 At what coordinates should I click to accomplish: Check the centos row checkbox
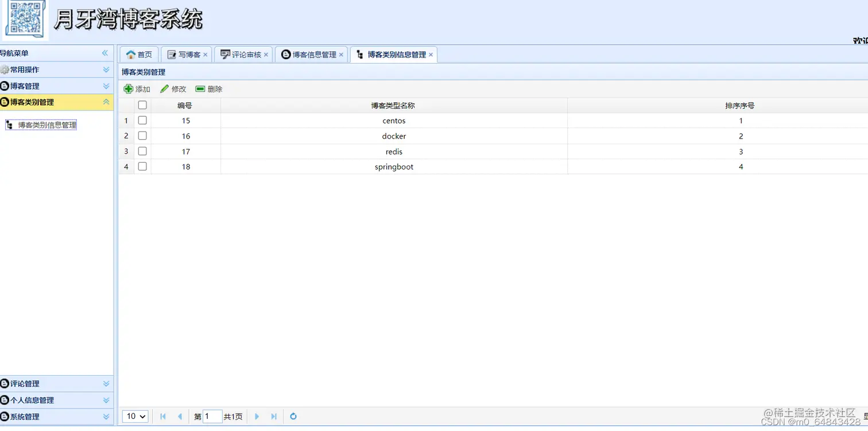(142, 121)
